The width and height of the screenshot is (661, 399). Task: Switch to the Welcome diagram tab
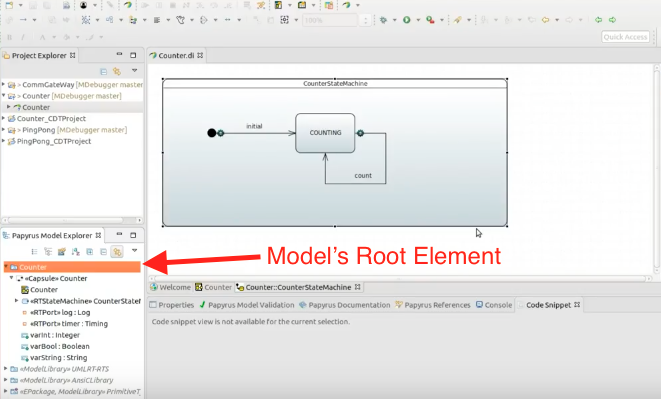tap(170, 287)
